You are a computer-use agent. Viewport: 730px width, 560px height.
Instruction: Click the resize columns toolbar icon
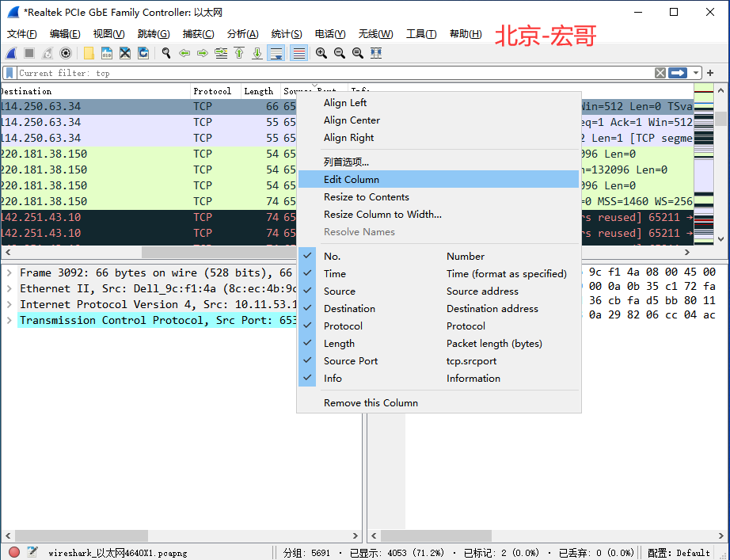(376, 53)
